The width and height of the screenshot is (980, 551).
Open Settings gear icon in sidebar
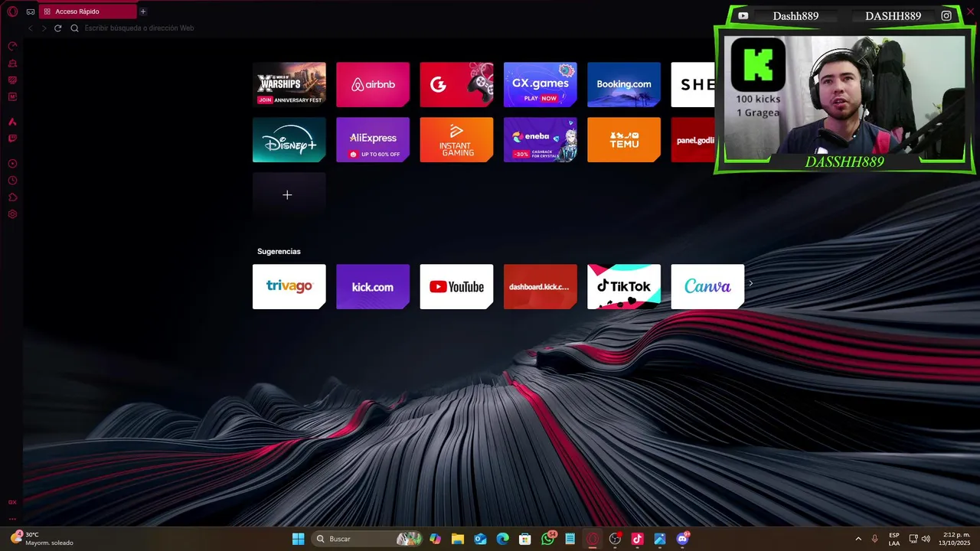(12, 214)
